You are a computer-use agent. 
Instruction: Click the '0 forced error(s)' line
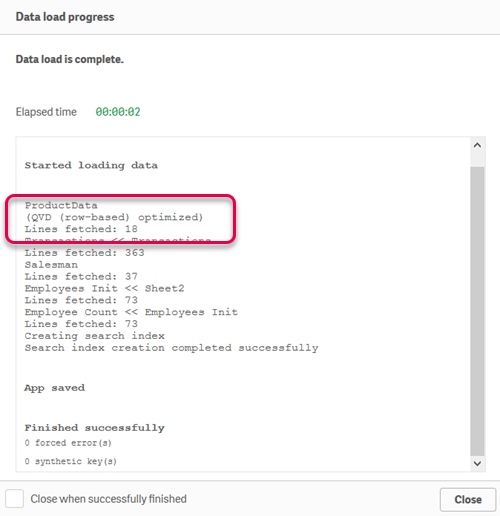[68, 443]
